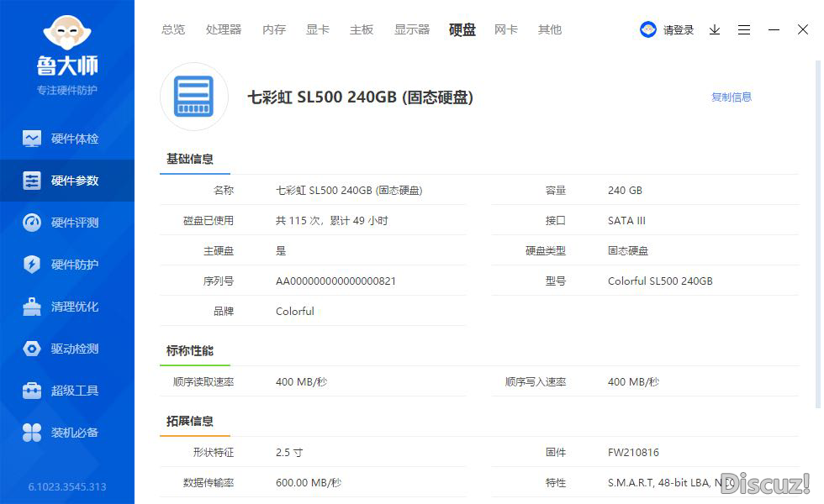Click the 请登录 login text
The width and height of the screenshot is (824, 504).
click(x=679, y=30)
